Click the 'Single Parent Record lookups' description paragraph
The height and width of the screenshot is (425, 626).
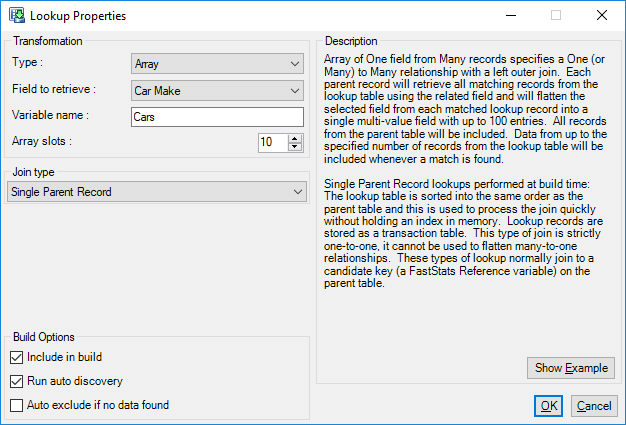pos(463,233)
